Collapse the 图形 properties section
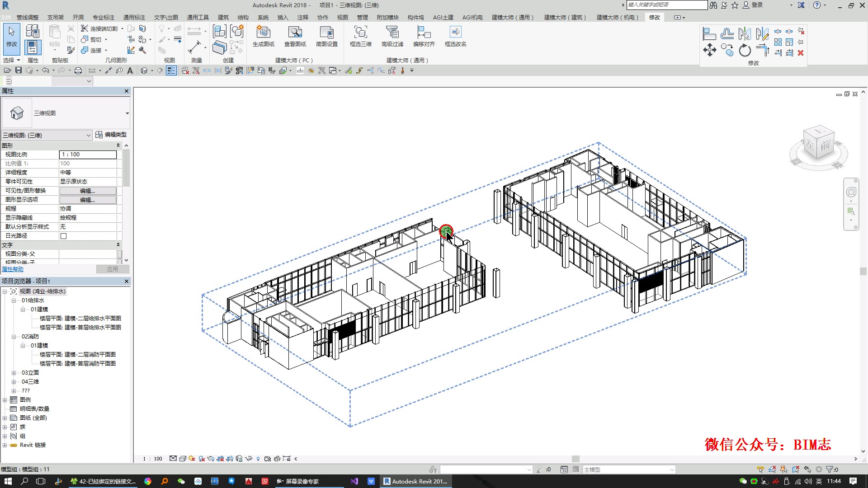The image size is (868, 488). pyautogui.click(x=118, y=145)
